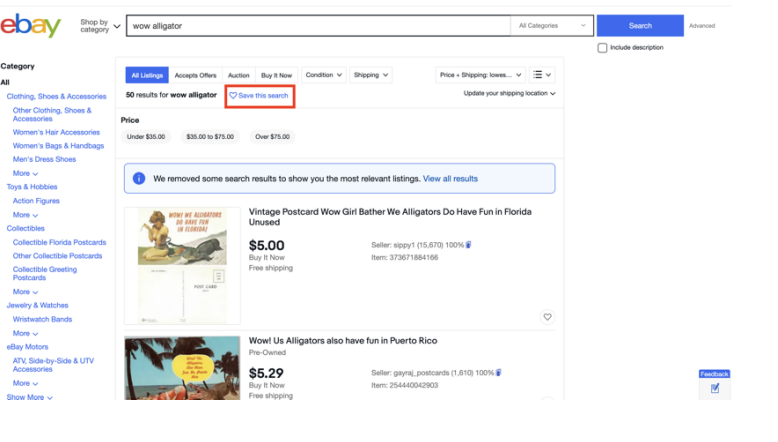Open the Shipping filter dropdown
The image size is (778, 442).
pos(370,75)
